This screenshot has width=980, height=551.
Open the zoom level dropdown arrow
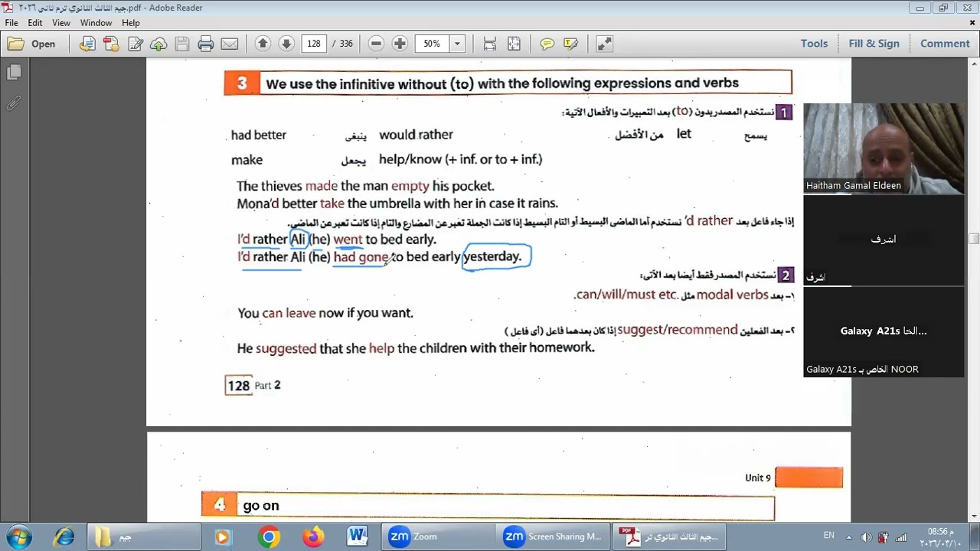457,44
